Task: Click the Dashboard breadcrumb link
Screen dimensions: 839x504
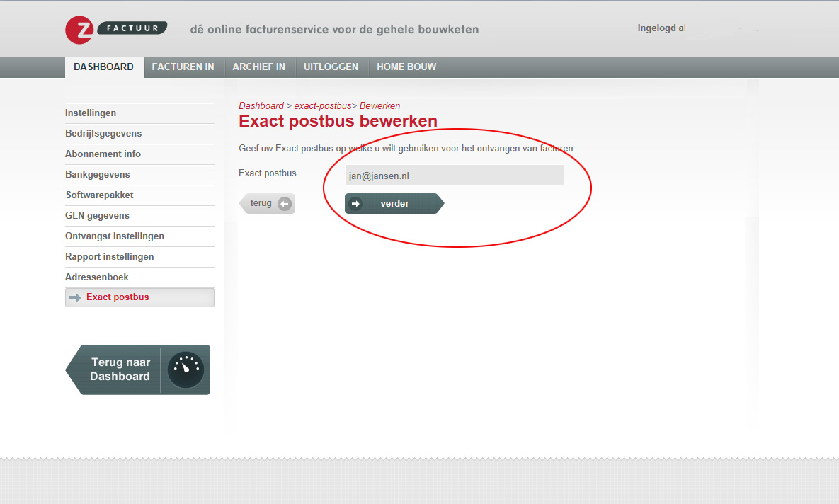Action: [x=261, y=106]
